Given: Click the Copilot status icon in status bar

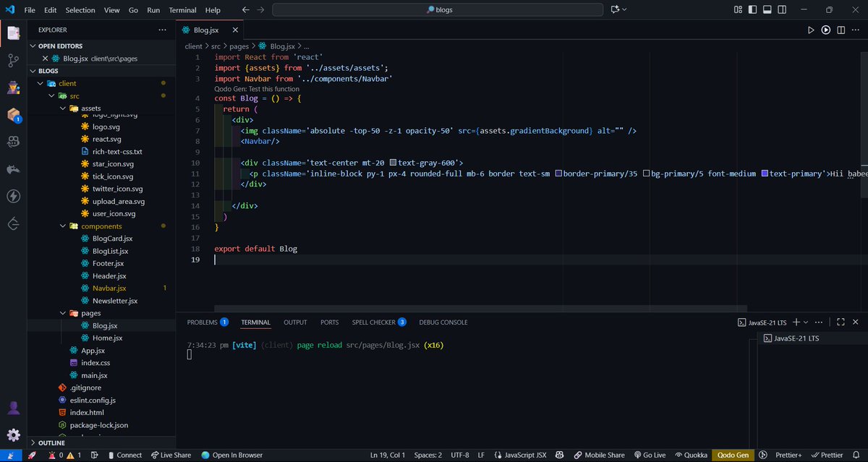Looking at the screenshot, I should [x=560, y=455].
